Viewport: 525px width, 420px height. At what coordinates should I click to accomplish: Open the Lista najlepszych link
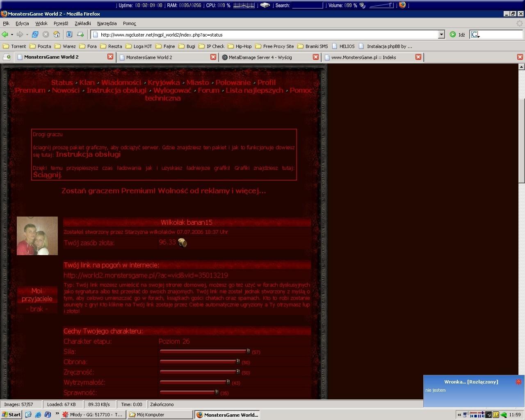coord(254,90)
